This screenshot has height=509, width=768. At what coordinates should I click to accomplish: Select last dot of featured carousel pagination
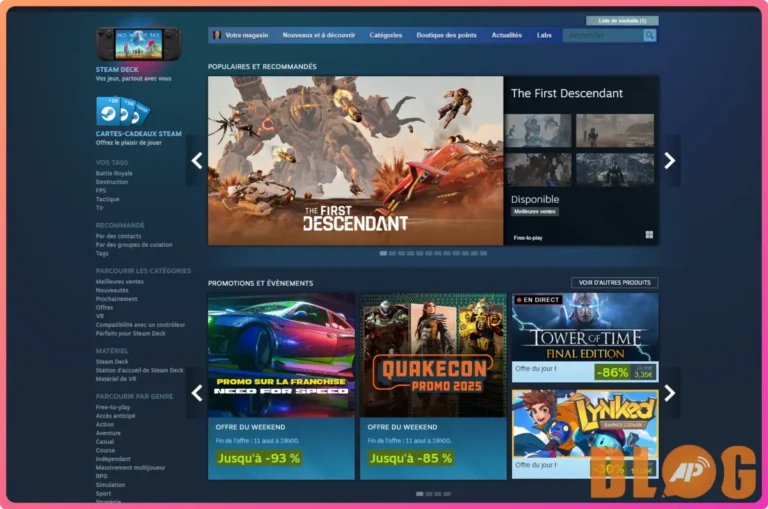point(483,253)
